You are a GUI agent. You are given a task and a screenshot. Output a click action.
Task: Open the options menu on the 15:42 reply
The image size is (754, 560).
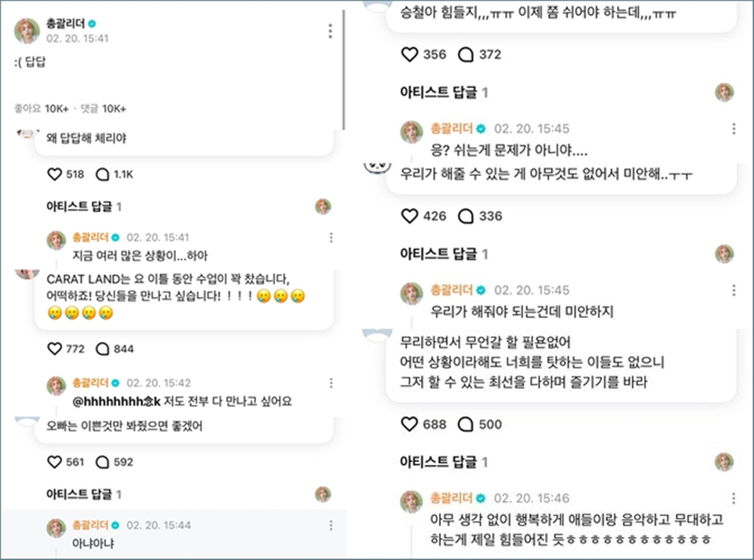[329, 384]
